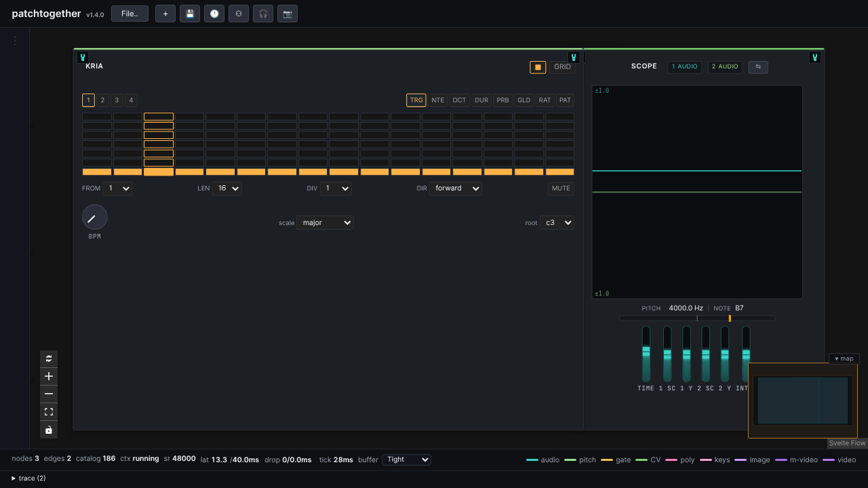Zoom in with the canvas plus control
Screen dimensions: 868x488
click(49, 376)
